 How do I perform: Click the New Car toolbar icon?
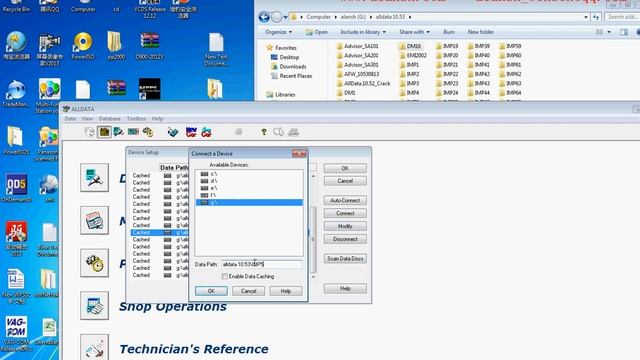[x=191, y=132]
